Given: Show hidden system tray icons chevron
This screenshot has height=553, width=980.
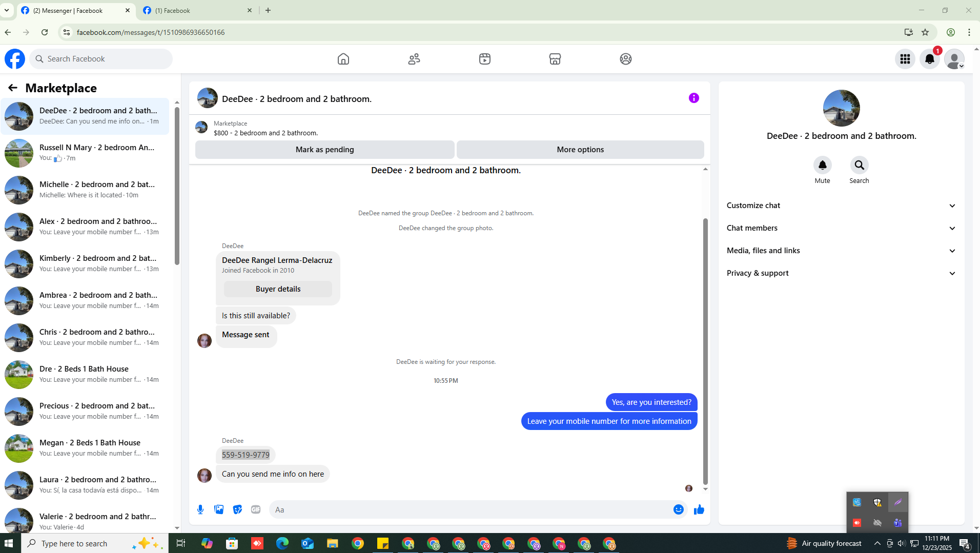Looking at the screenshot, I should [877, 543].
